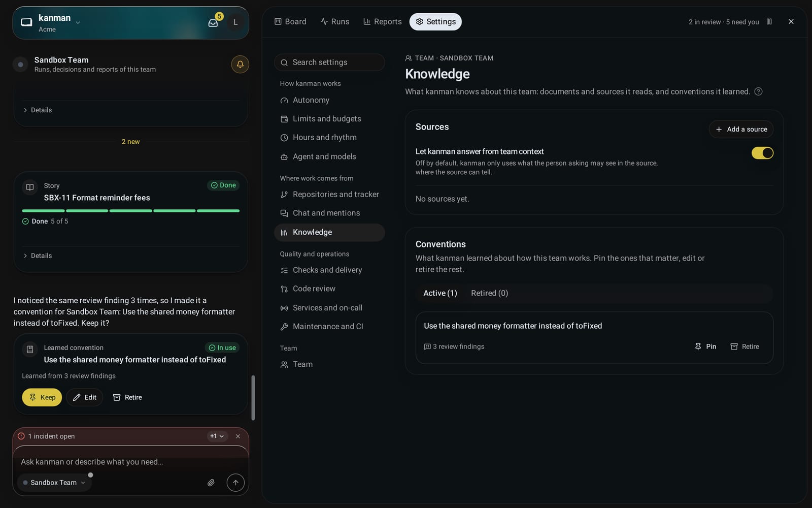Expand the +1 incident dropdown
The image size is (812, 508).
pyautogui.click(x=217, y=436)
